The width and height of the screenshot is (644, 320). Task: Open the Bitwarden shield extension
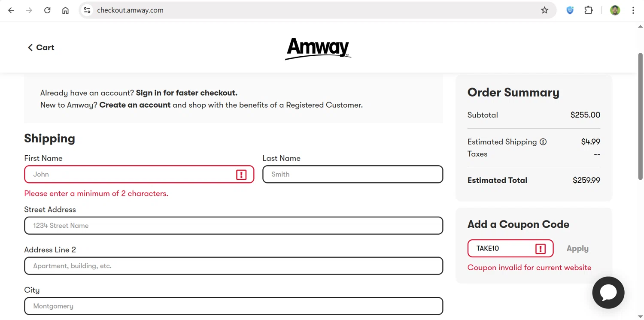[x=570, y=10]
